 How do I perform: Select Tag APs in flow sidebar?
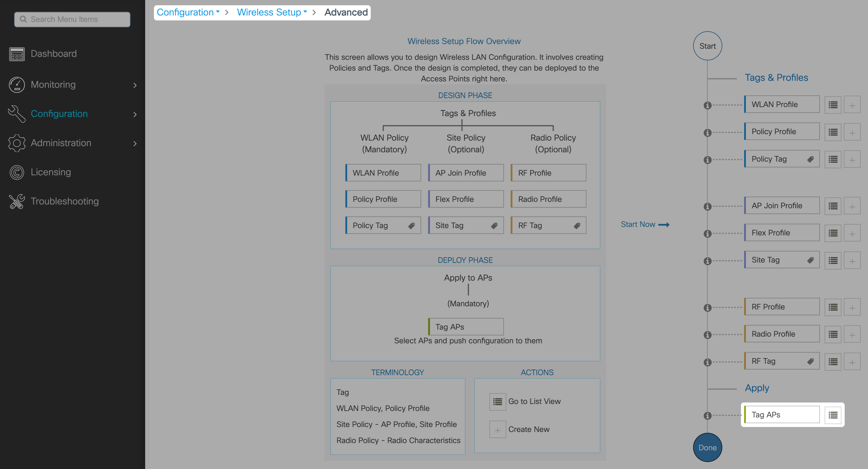782,415
